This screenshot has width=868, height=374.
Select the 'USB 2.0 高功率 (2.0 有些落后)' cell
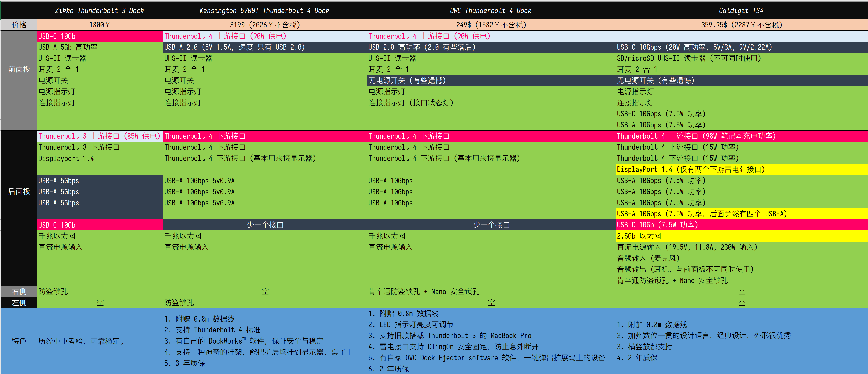click(491, 47)
